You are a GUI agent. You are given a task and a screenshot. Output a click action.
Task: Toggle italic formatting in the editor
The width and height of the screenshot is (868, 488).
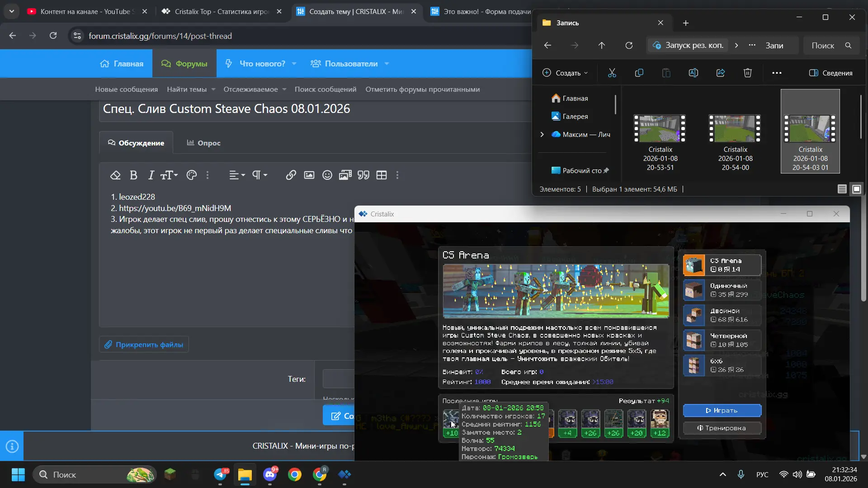(151, 175)
